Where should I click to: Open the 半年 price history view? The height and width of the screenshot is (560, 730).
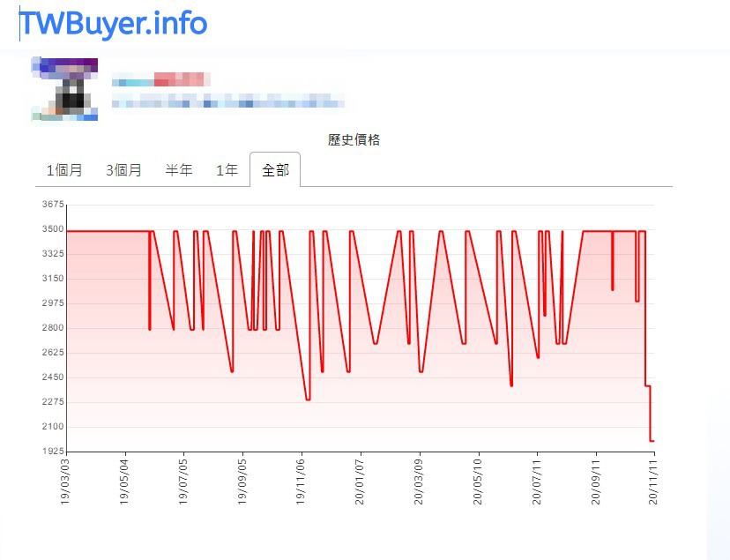(179, 170)
